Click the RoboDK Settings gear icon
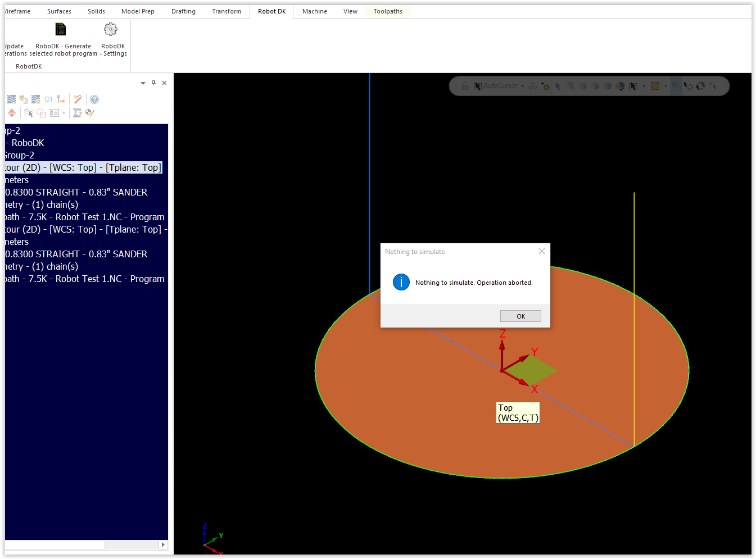This screenshot has width=756, height=559. tap(111, 29)
